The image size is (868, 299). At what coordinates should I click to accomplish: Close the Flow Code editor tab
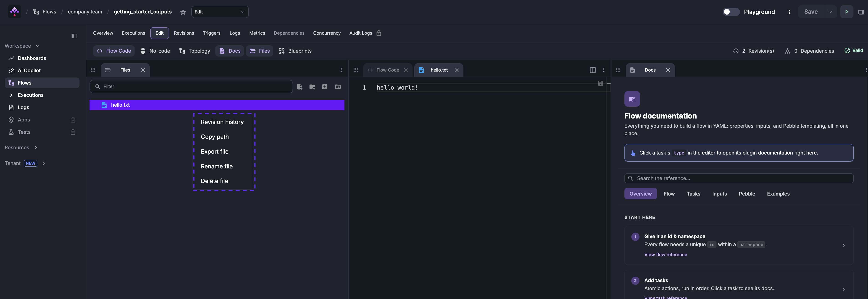(x=406, y=70)
